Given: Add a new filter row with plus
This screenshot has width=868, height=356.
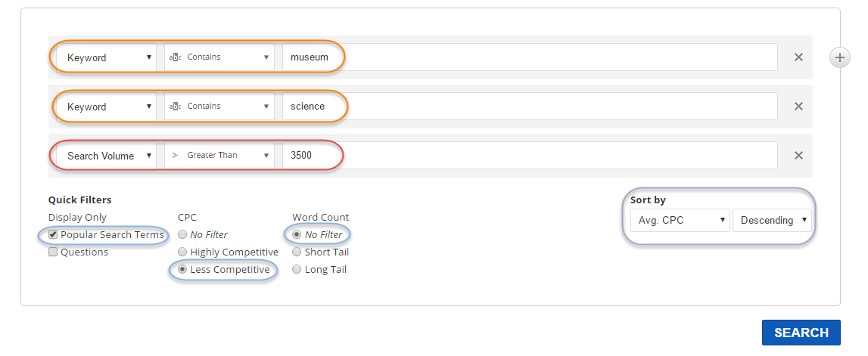Looking at the screenshot, I should point(840,57).
